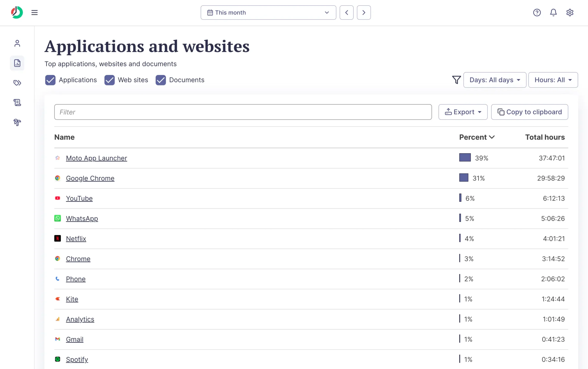The width and height of the screenshot is (588, 369).
Task: Open the Spotify link
Action: click(x=77, y=360)
